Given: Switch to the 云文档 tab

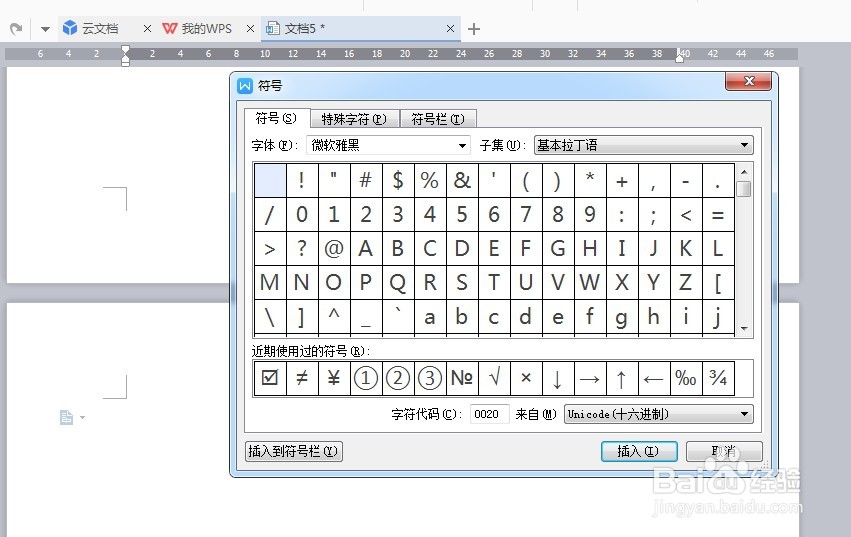Looking at the screenshot, I should (100, 29).
